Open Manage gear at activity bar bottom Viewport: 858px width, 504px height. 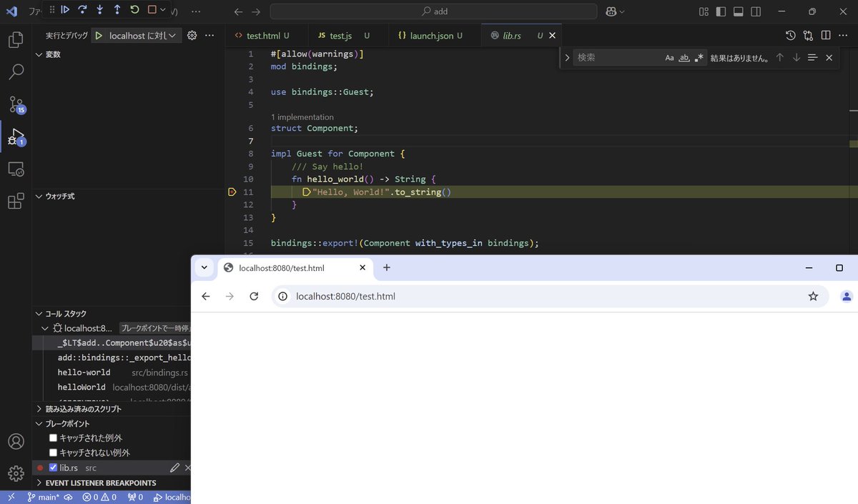(x=16, y=473)
